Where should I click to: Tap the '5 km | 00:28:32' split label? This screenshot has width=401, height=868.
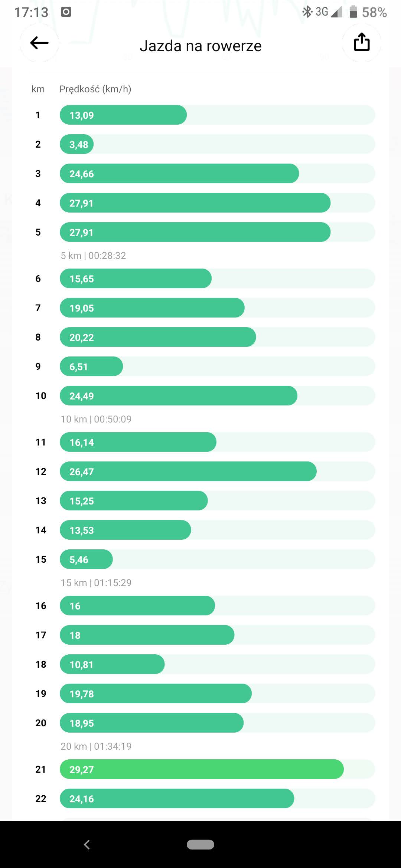click(94, 256)
